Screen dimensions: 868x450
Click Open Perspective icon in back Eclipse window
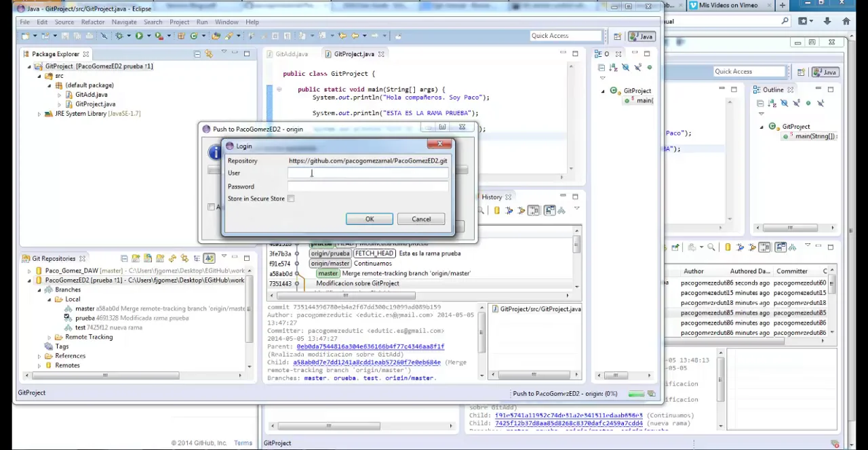coord(801,72)
